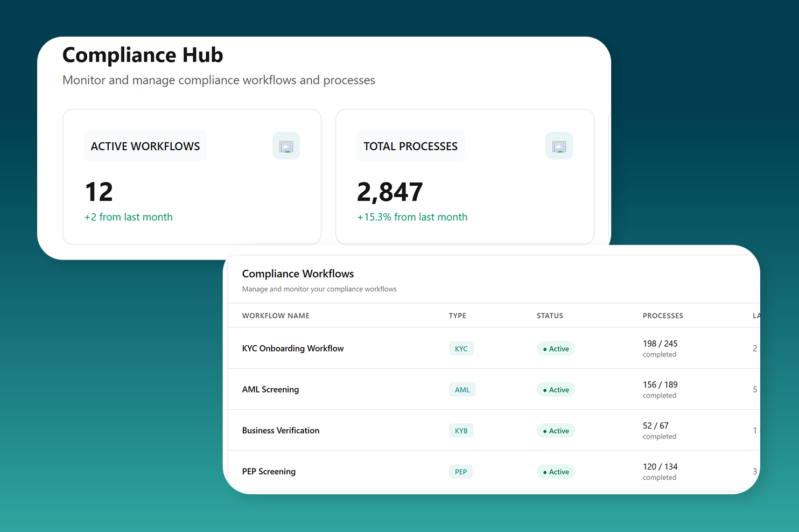Click the 12 active workflows count
This screenshot has height=532, width=799.
99,192
